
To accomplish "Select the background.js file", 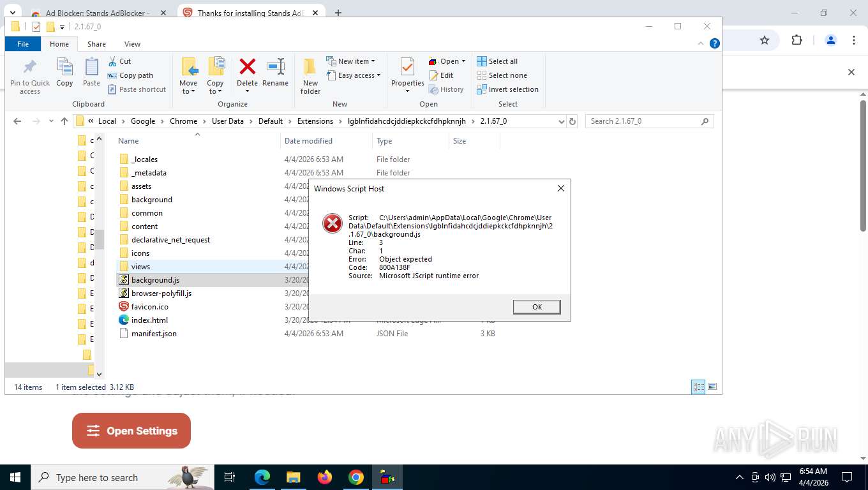I will [155, 280].
